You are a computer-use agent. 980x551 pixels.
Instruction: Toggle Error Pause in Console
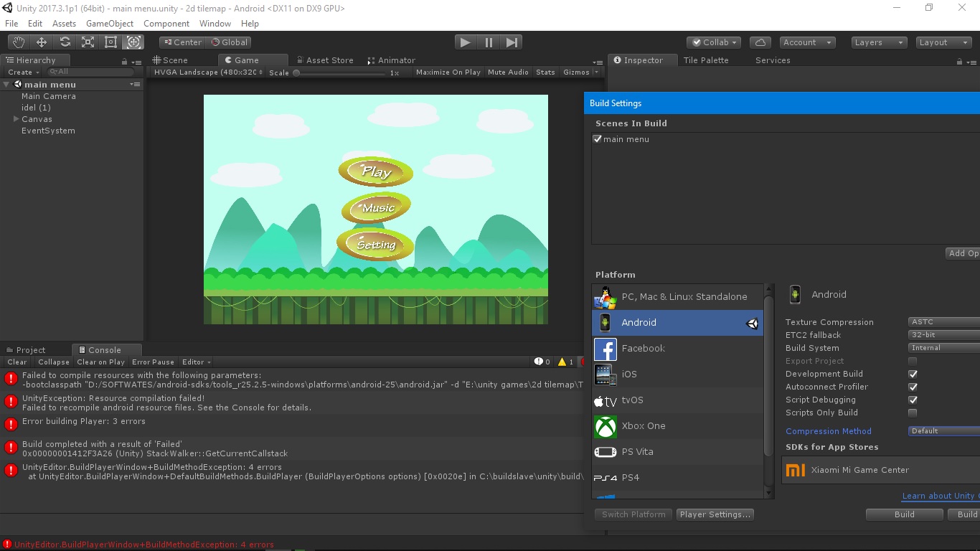point(153,362)
